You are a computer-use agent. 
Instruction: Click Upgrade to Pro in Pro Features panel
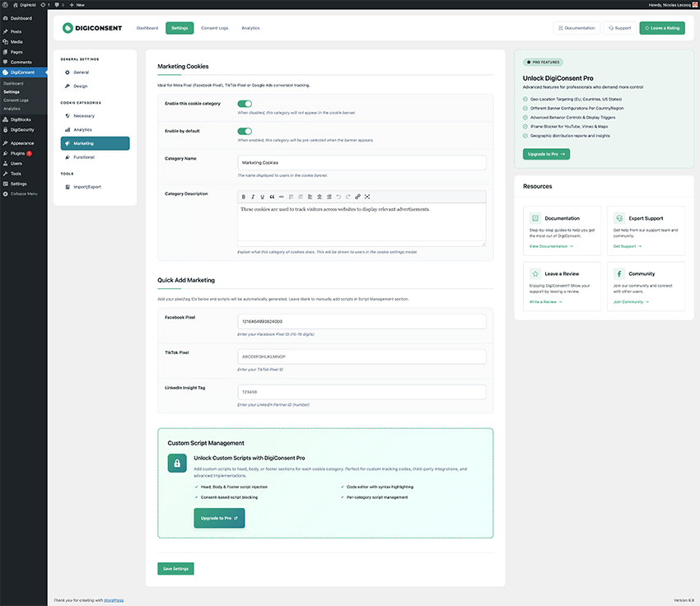click(546, 153)
